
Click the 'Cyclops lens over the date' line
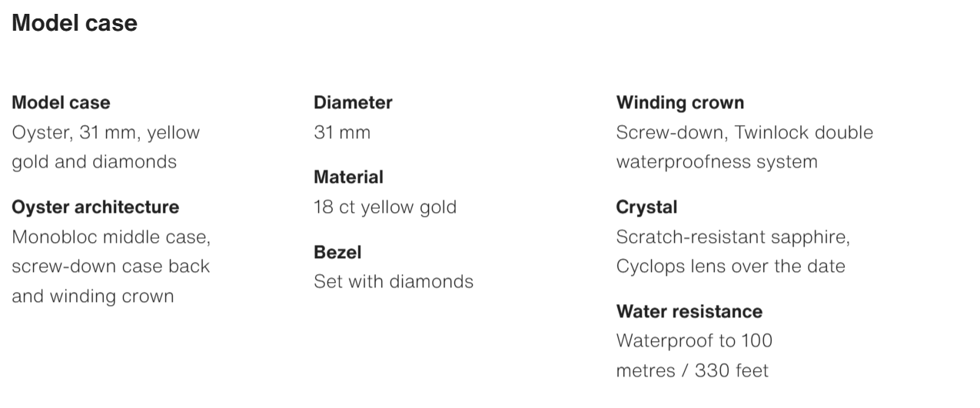pyautogui.click(x=730, y=267)
